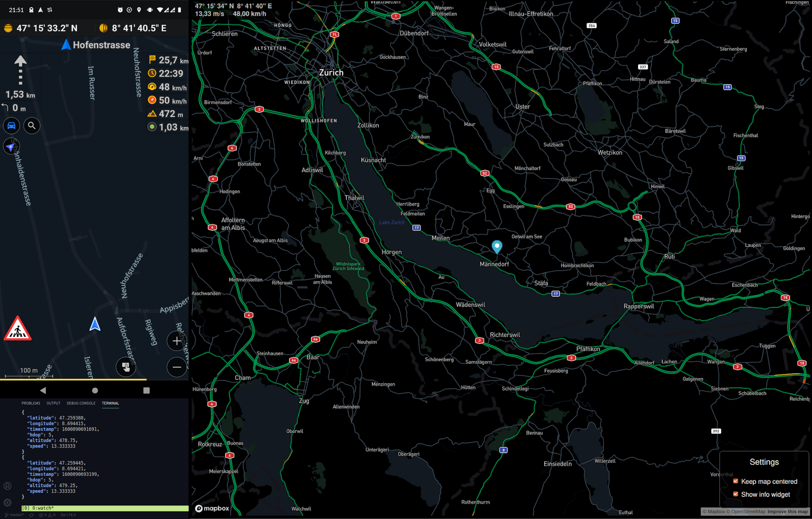The width and height of the screenshot is (812, 519).
Task: Tap the pedestrian crossing warning sign
Action: pyautogui.click(x=18, y=329)
